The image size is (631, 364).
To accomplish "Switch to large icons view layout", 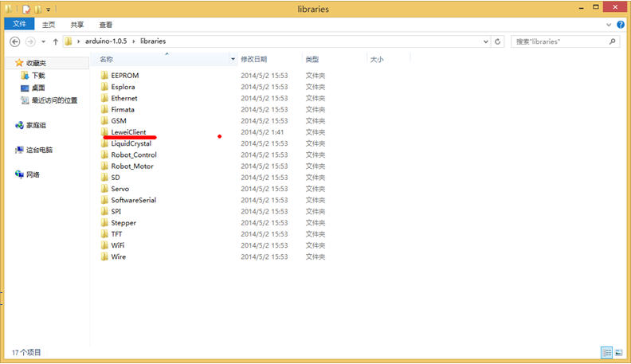I will (618, 353).
